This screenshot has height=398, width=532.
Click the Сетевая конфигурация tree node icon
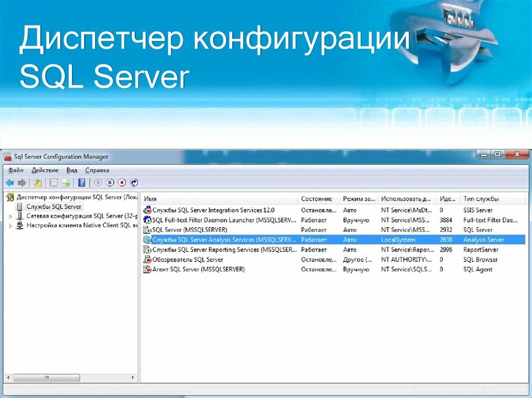[x=20, y=216]
